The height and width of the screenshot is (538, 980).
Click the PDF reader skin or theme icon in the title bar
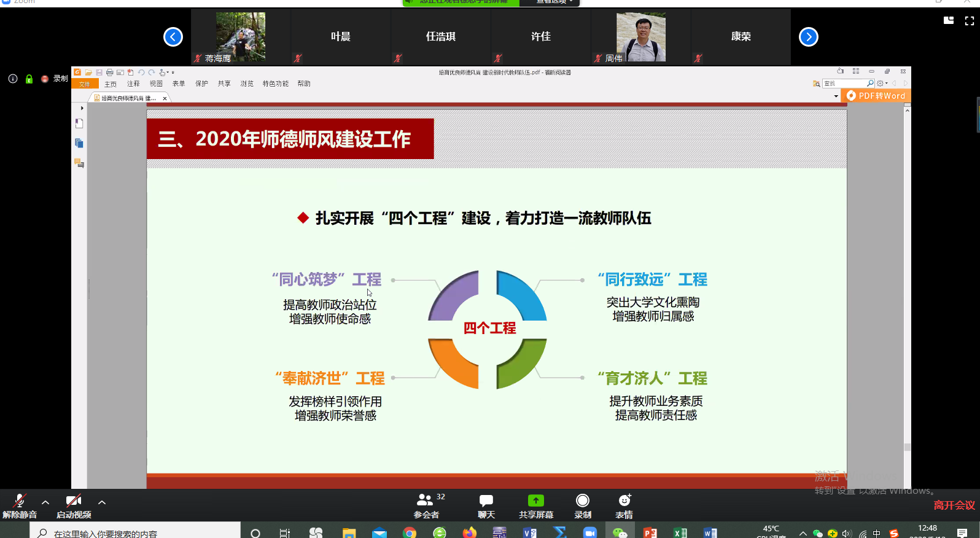pos(841,71)
